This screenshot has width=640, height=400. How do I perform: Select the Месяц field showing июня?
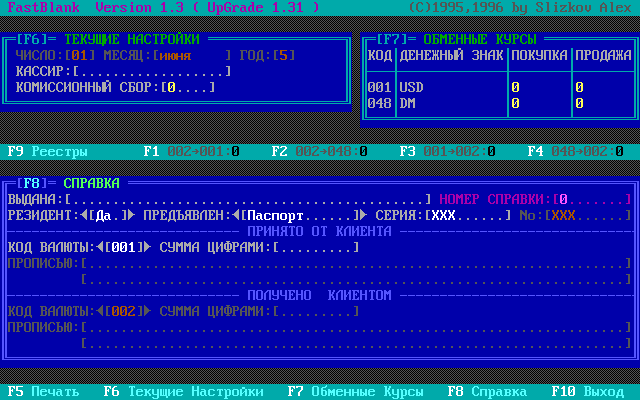tap(188, 56)
